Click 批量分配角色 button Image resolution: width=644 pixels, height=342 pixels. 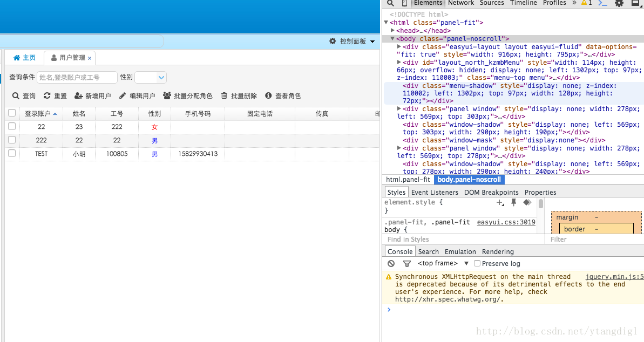tap(188, 95)
